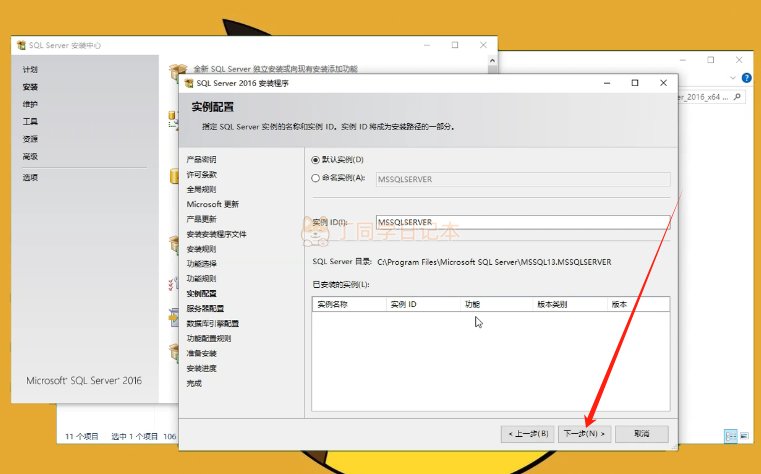The image size is (761, 474).
Task: Click the 上一步(B) button
Action: (529, 434)
